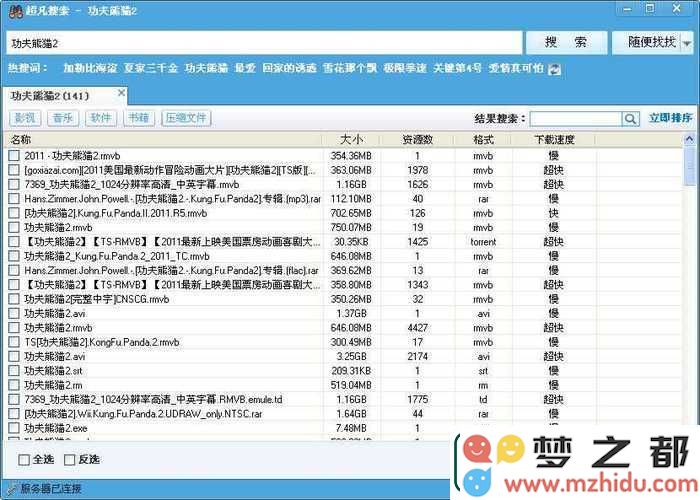700x500 pixels.
Task: Check the box for 功夫熊猫2.rm
Action: coord(14,385)
